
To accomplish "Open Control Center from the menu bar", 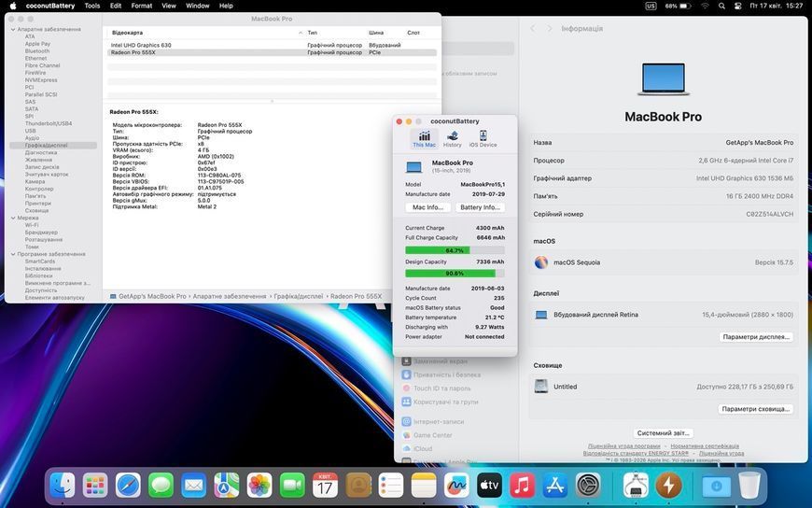I will (738, 7).
